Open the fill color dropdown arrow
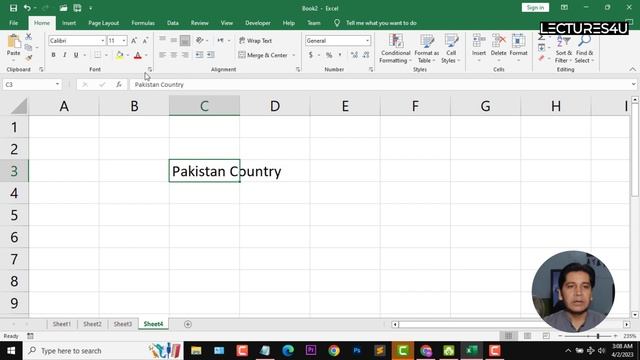Viewport: 640px width, 360px height. pos(128,55)
